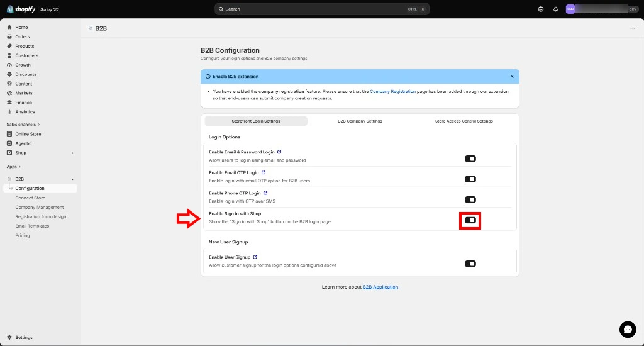Open the chat support bubble
Screen dimensions: 644x346
pos(628,330)
